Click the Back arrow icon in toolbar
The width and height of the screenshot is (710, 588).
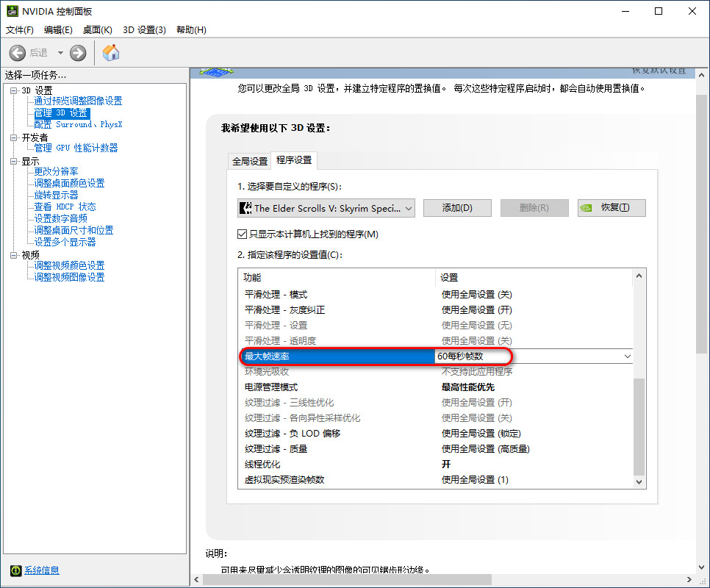[18, 53]
